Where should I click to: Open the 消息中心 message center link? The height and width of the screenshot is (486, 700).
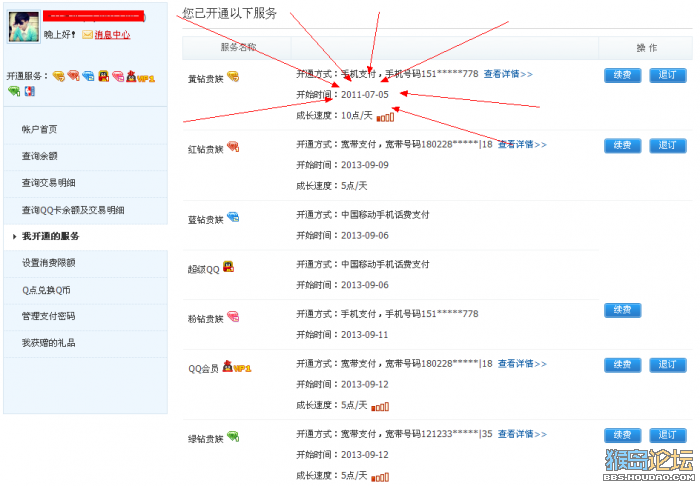[x=112, y=34]
